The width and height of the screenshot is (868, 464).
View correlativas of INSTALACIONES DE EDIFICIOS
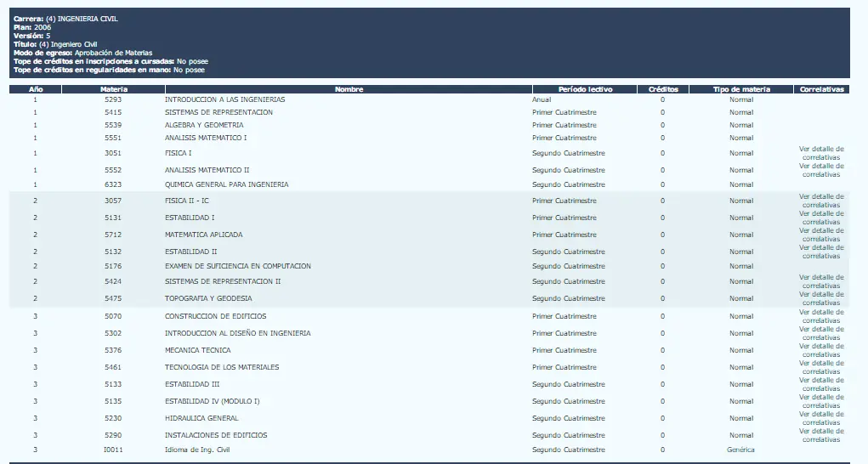coord(821,435)
